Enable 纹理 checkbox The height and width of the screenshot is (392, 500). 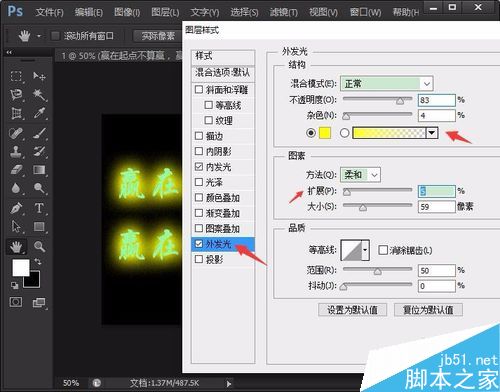208,120
